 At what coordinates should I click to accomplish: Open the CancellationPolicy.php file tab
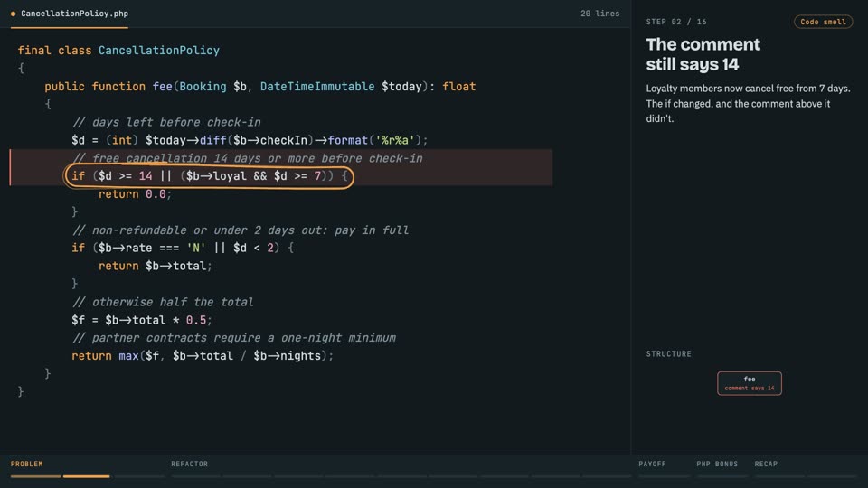tap(70, 14)
